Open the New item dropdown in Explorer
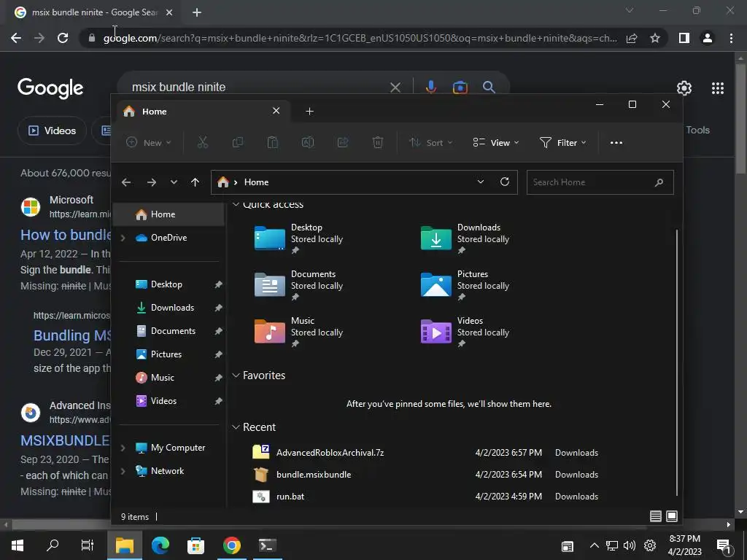 pos(148,142)
